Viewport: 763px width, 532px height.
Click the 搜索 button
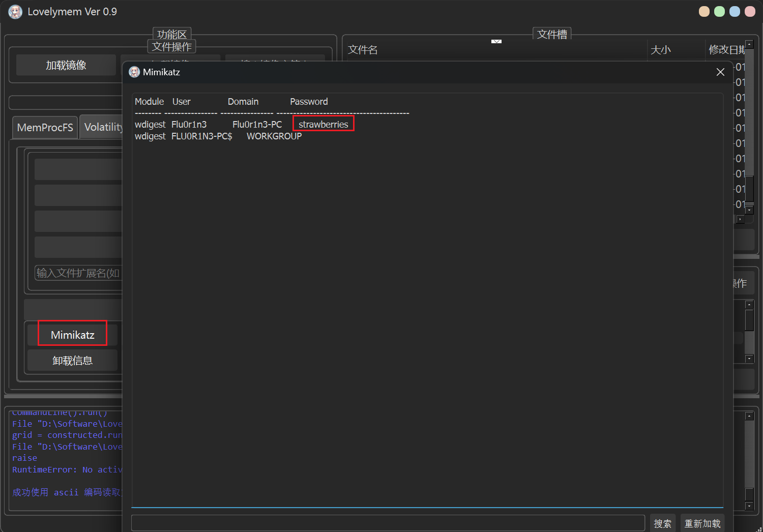tap(662, 523)
